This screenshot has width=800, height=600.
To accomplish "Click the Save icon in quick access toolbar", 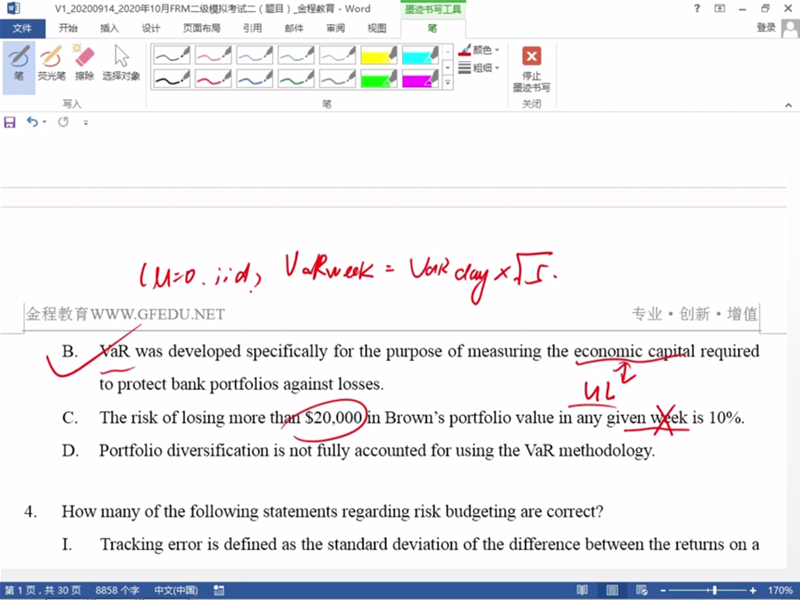I will 10,122.
